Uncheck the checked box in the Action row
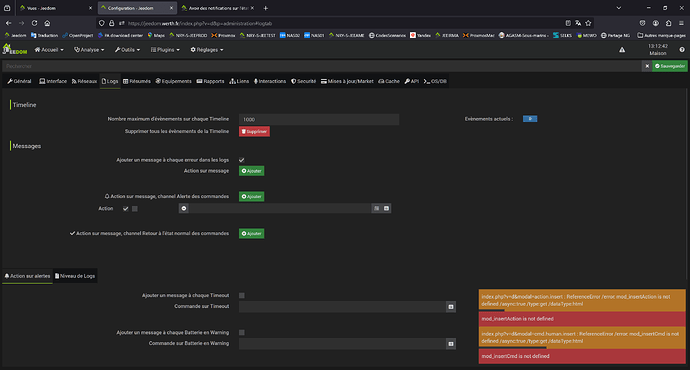This screenshot has height=370, width=690. click(x=126, y=209)
